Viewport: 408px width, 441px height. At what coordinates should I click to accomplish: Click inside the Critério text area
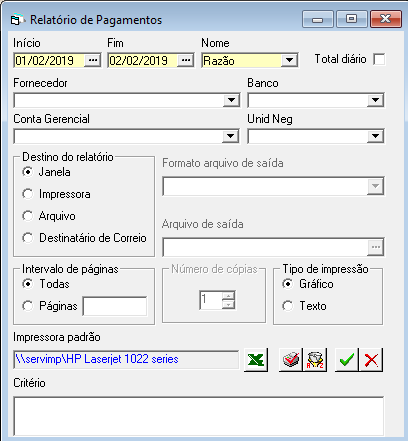199,416
